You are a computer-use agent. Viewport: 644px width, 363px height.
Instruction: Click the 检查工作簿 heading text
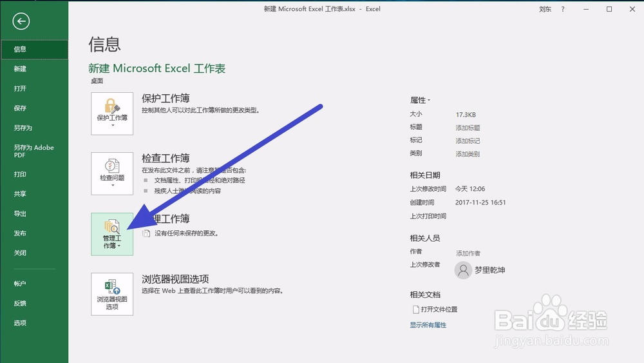point(166,158)
